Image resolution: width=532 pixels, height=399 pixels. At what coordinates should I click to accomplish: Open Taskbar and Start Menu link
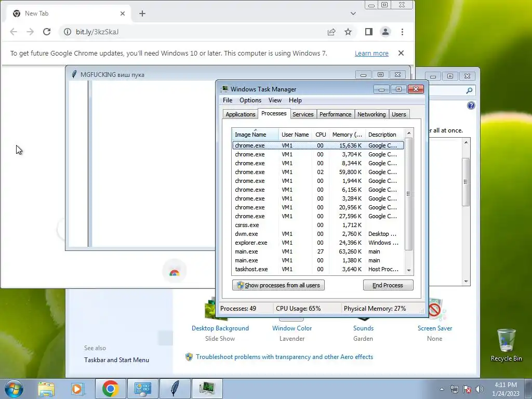pos(116,360)
